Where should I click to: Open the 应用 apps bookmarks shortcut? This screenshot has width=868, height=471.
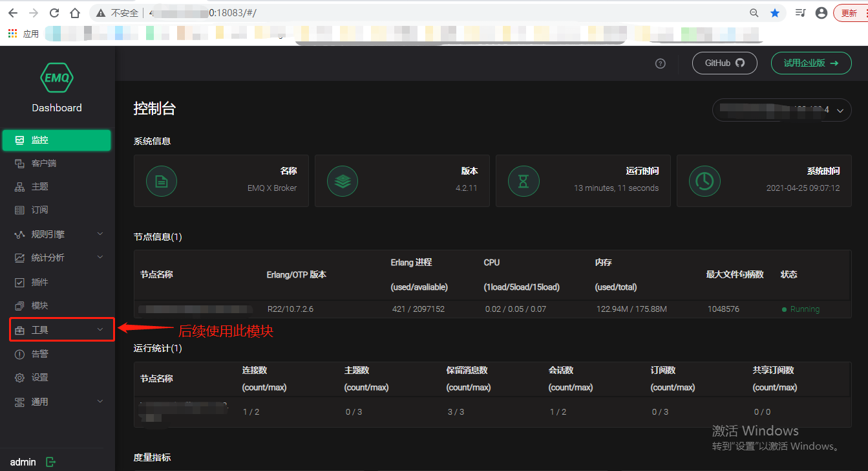point(23,34)
